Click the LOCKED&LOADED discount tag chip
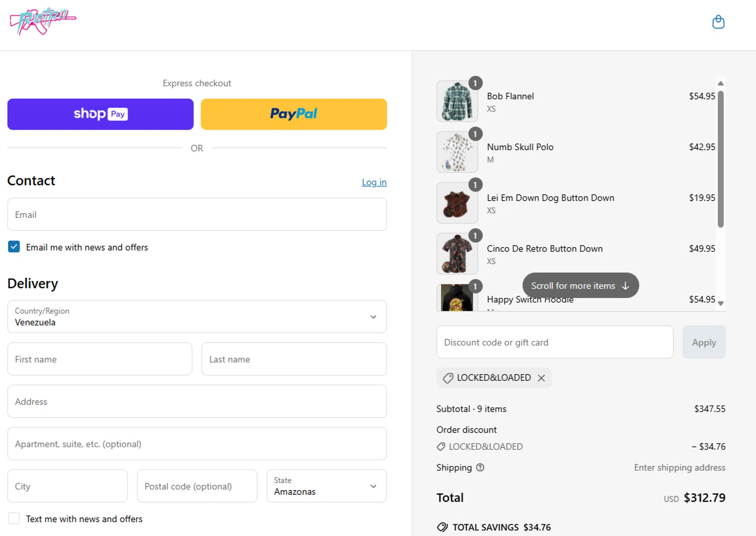 pos(494,378)
